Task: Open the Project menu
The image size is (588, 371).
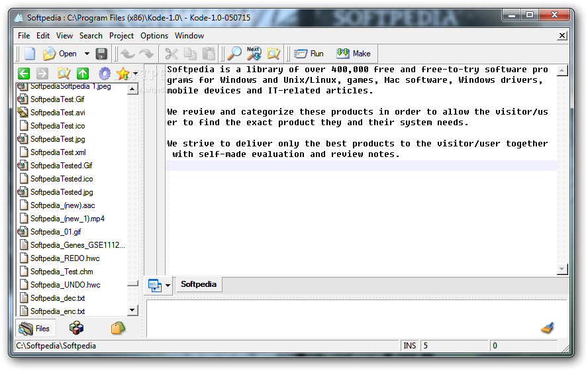Action: [121, 36]
